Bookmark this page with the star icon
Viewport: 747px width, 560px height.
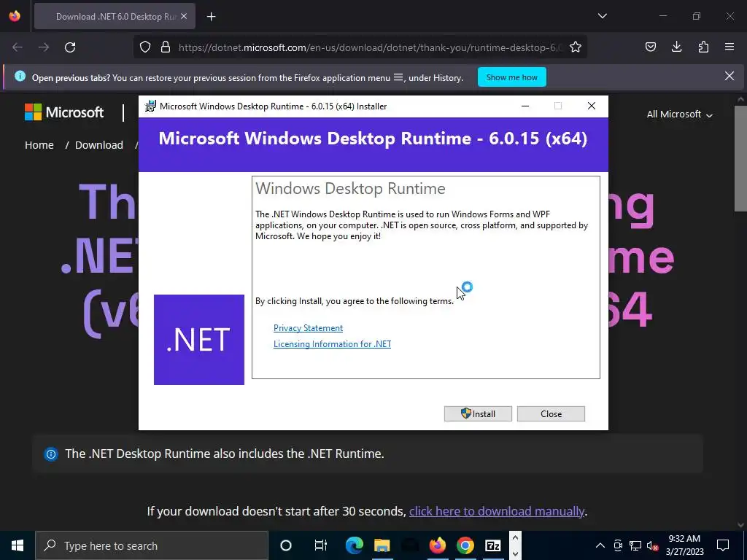click(x=576, y=47)
